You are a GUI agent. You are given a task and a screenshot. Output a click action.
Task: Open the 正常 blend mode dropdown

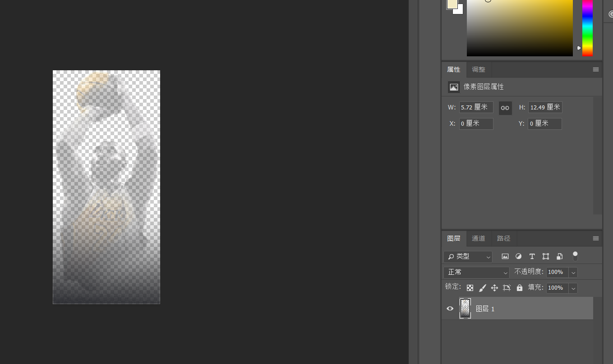(x=476, y=272)
